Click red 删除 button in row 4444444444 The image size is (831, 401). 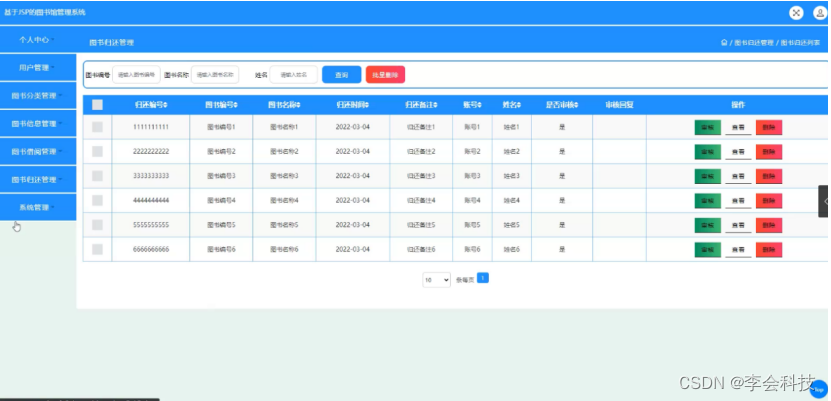pyautogui.click(x=769, y=200)
